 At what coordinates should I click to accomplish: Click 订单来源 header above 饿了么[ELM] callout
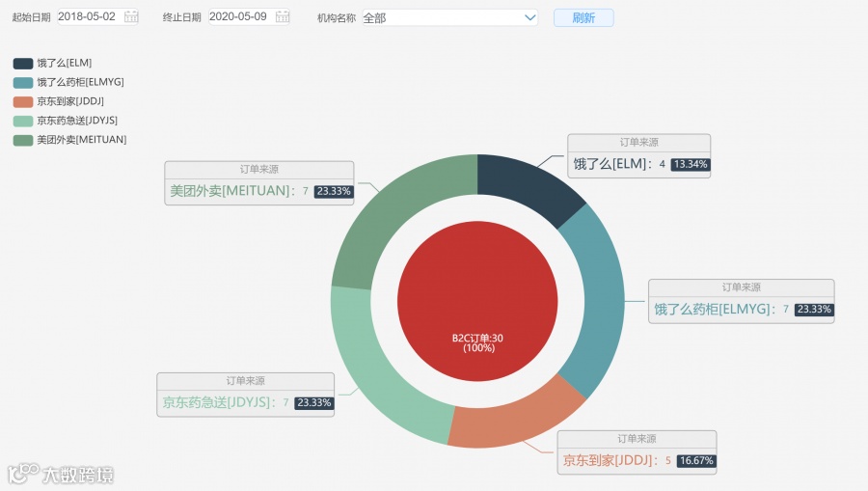tap(638, 142)
